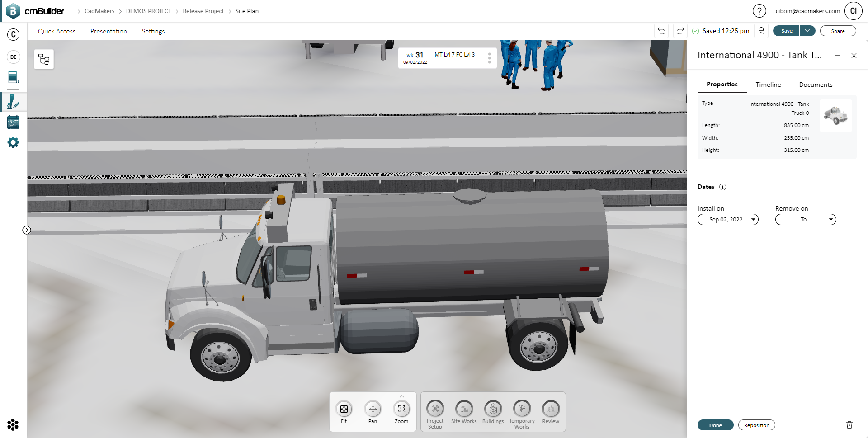Click the Reposition button
868x438 pixels.
coord(756,425)
